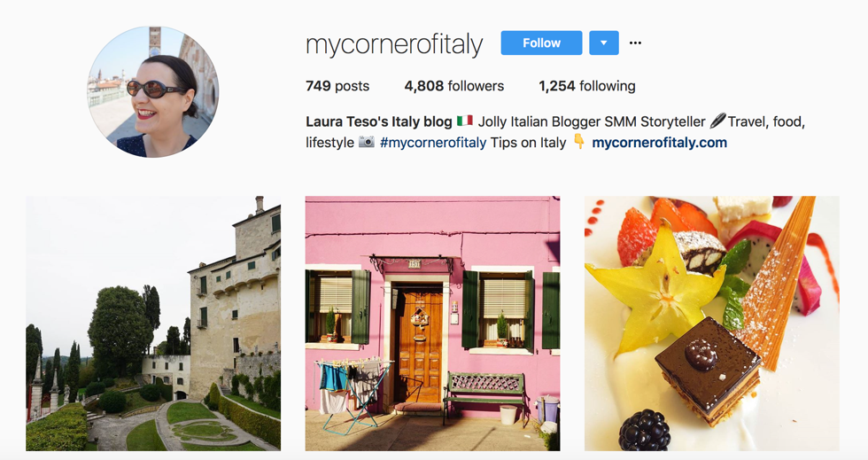Click the 749 posts count
Viewport: 868px width, 460px height.
[337, 86]
